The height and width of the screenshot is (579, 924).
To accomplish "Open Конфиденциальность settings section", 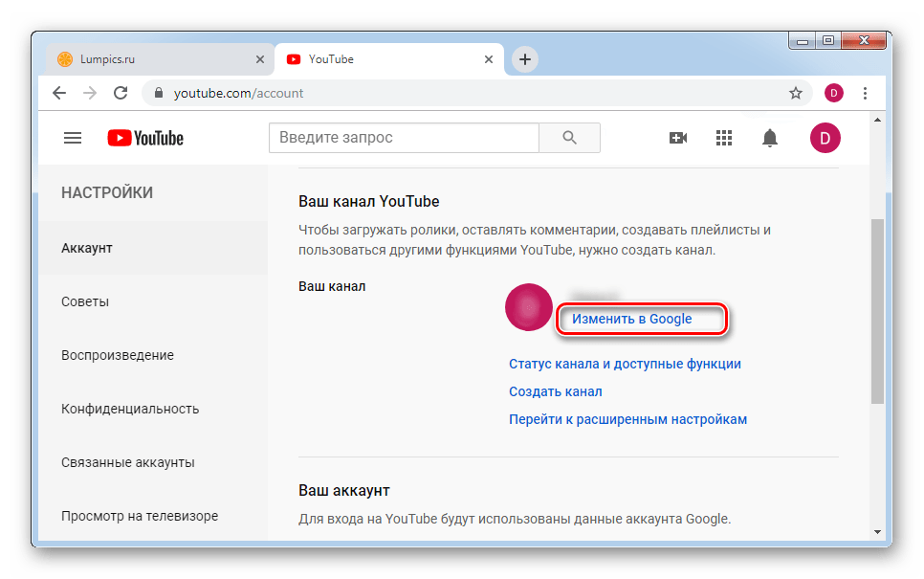I will 153,409.
